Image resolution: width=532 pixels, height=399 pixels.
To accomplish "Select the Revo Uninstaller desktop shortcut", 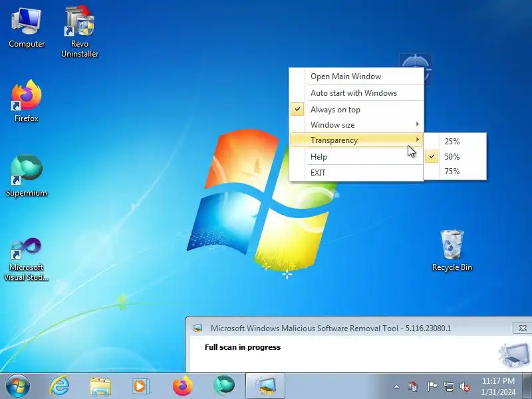I will [80, 32].
